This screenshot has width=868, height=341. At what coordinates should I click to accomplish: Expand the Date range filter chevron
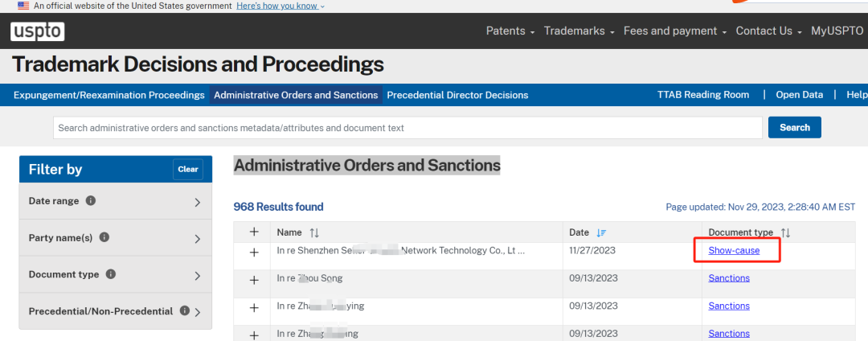(x=198, y=202)
